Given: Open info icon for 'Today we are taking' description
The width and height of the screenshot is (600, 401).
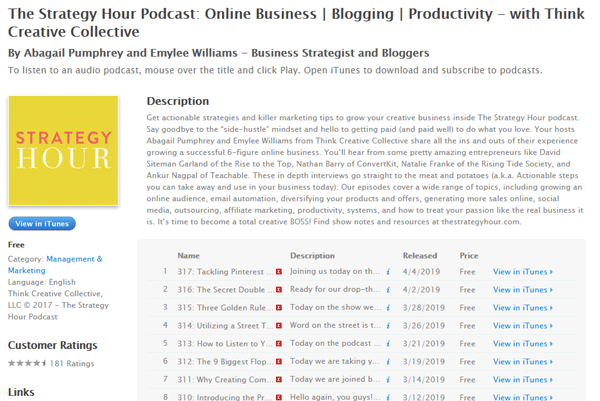Looking at the screenshot, I should click(x=388, y=362).
